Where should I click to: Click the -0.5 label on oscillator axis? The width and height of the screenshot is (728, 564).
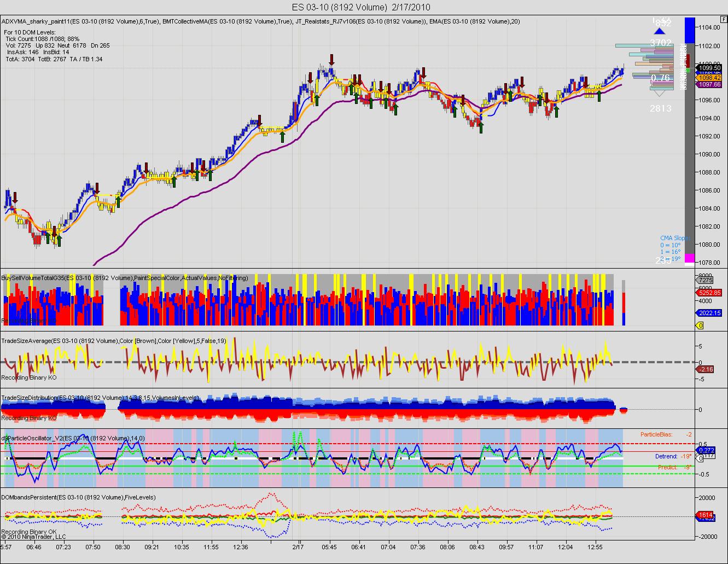click(x=703, y=474)
